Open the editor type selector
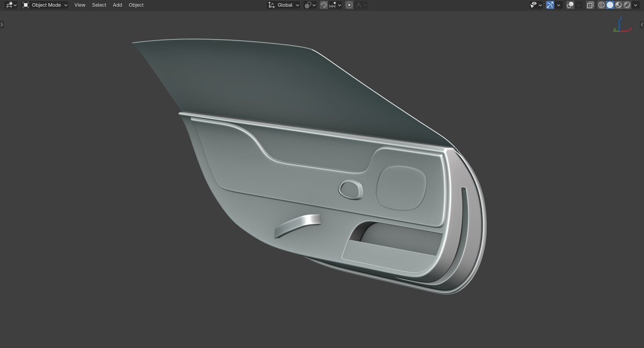 point(11,5)
